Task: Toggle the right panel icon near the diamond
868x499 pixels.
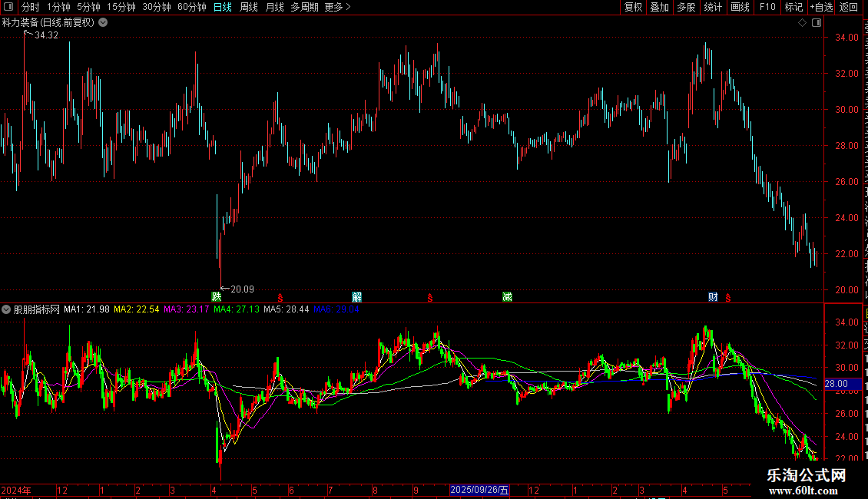Action: click(817, 22)
